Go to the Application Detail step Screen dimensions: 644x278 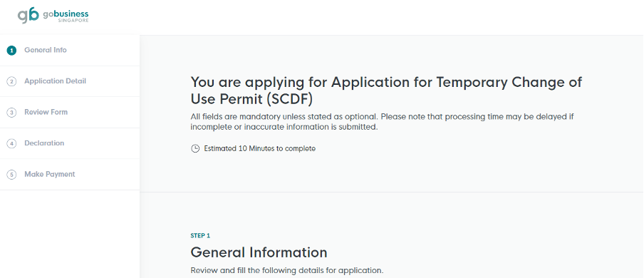pos(55,81)
